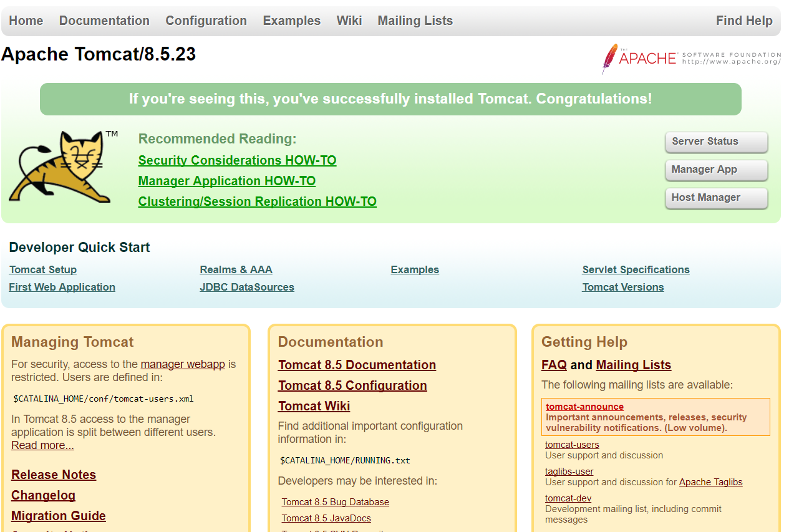Viewport: 789px width, 532px height.
Task: Select Examples in the top navigation bar
Action: (291, 21)
